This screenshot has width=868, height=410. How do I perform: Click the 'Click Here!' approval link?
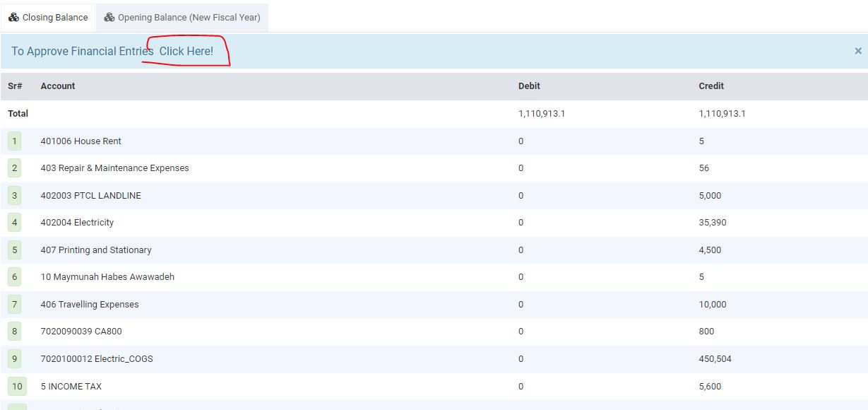click(186, 51)
